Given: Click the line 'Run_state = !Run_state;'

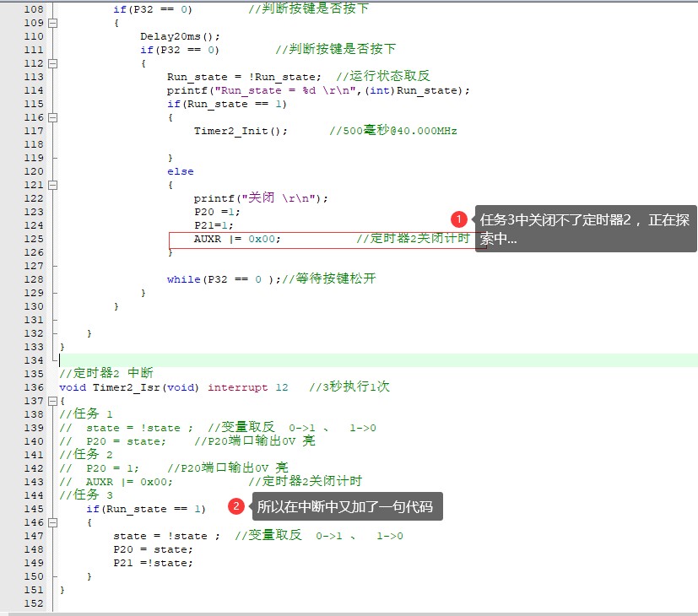Looking at the screenshot, I should click(x=244, y=77).
